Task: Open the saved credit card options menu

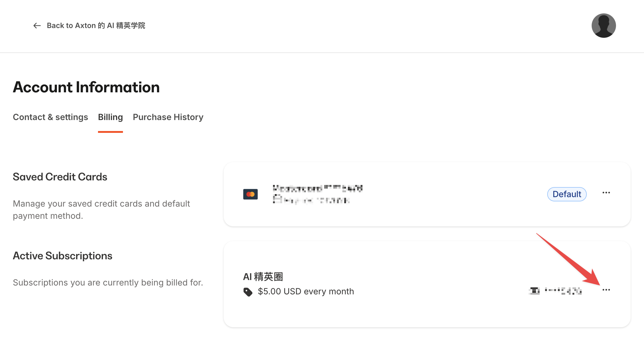Action: coord(606,193)
